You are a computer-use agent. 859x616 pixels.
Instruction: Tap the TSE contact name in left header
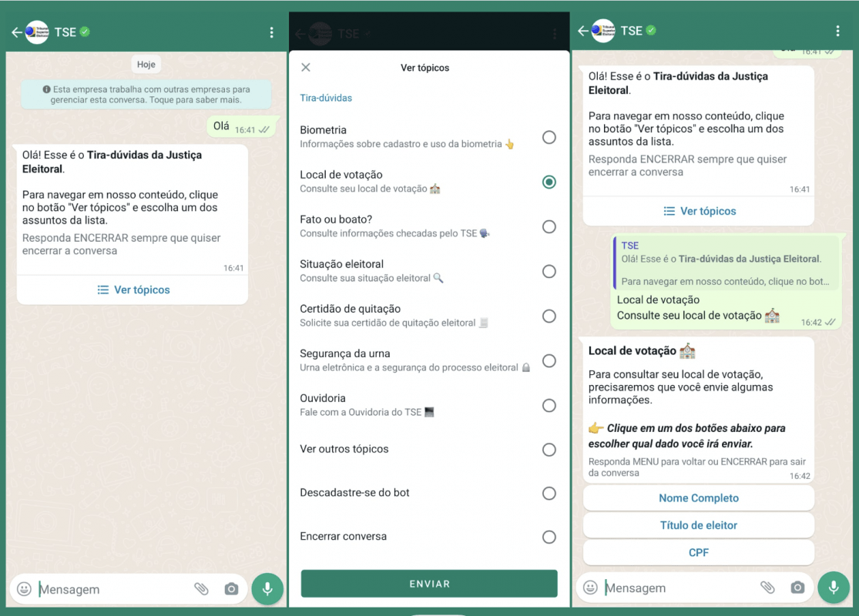(x=65, y=32)
